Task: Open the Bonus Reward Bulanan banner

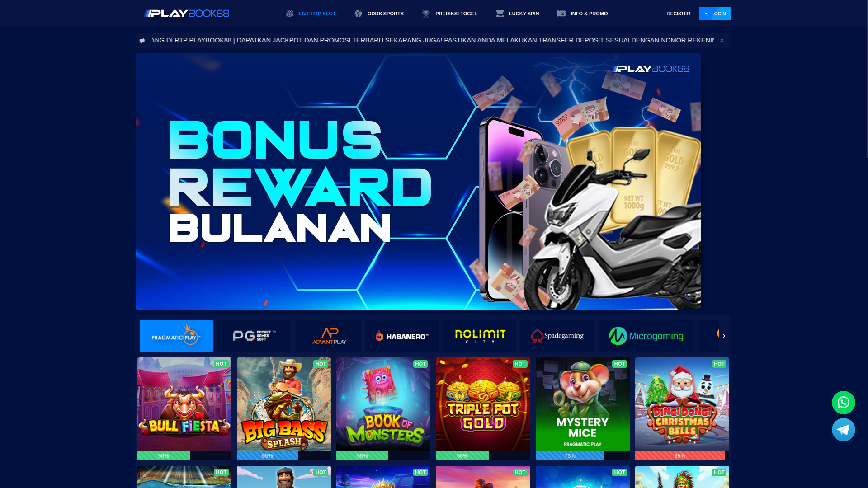Action: click(418, 182)
